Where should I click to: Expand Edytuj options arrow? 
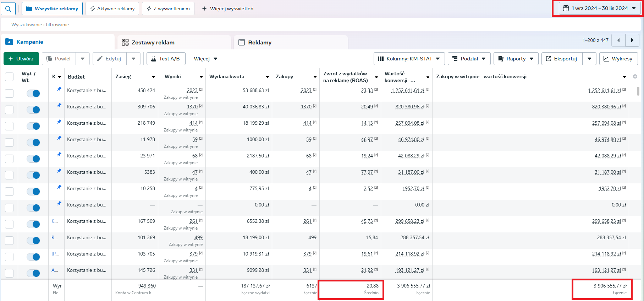133,59
